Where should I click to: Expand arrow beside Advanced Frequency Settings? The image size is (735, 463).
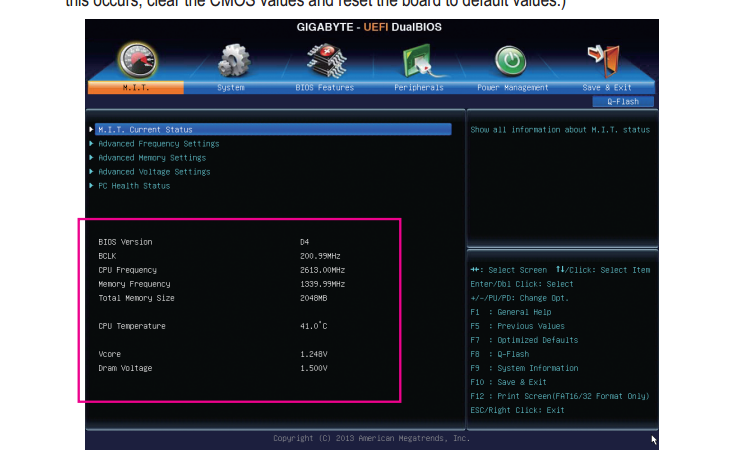coord(91,143)
